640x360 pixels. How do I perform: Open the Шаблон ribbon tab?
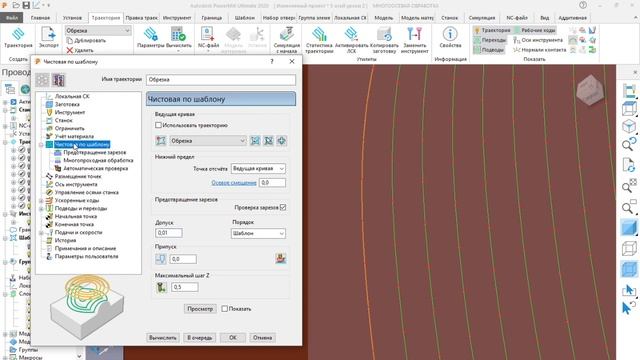pos(244,18)
